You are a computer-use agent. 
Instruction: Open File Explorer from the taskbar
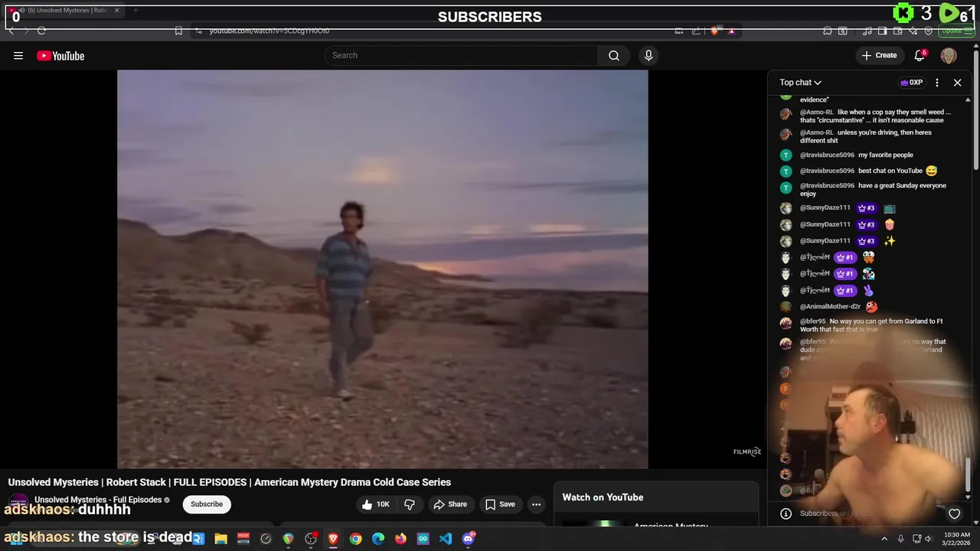click(220, 539)
